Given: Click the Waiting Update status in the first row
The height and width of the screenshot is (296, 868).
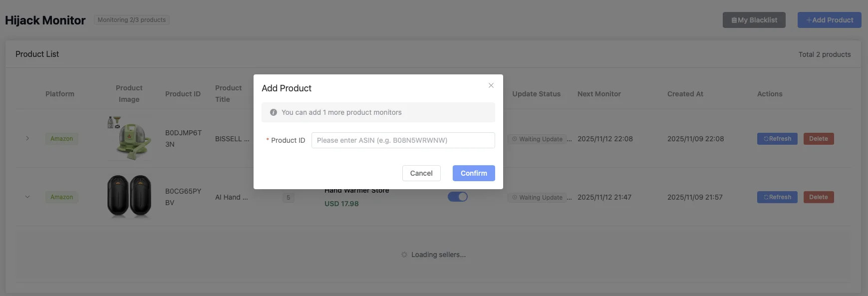Looking at the screenshot, I should [537, 139].
